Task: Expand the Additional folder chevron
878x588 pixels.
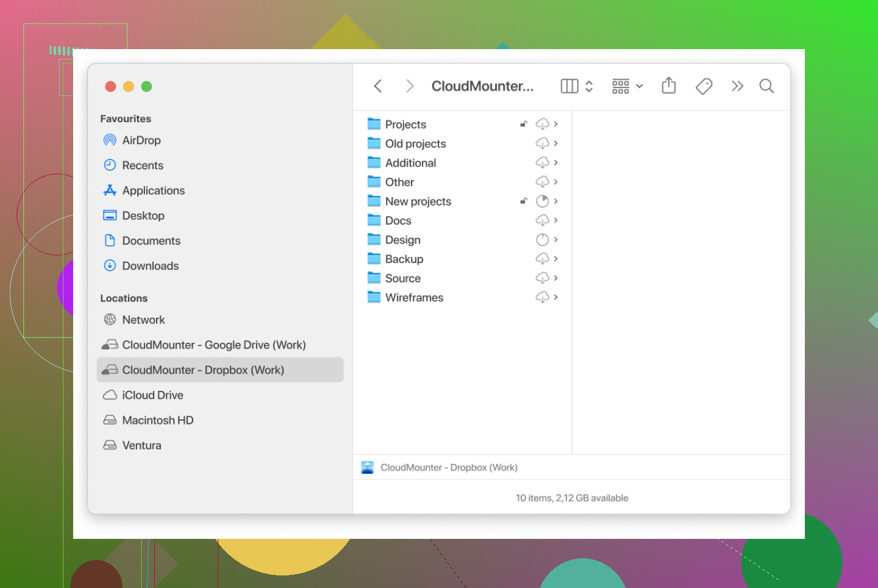Action: coord(556,163)
